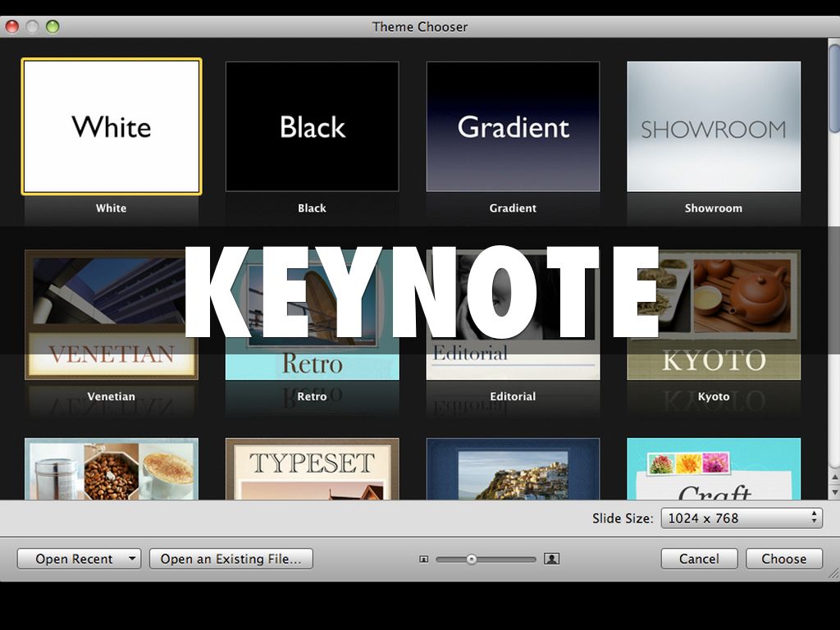Viewport: 840px width, 630px height.
Task: Expand the Open Recent dropdown arrow
Action: point(131,559)
